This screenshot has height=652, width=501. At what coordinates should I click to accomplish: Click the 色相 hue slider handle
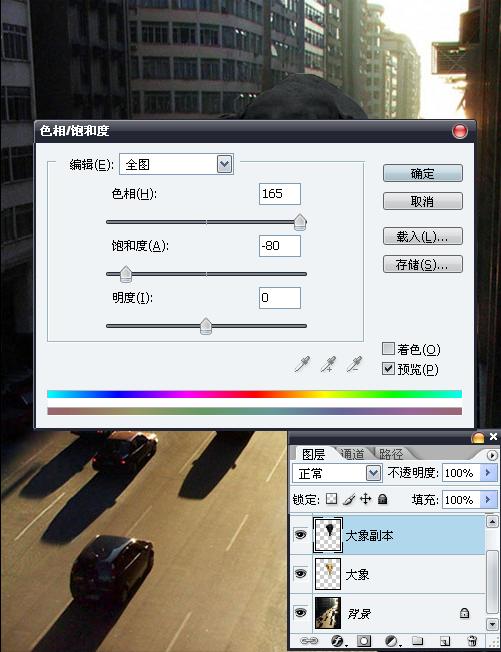(x=300, y=223)
